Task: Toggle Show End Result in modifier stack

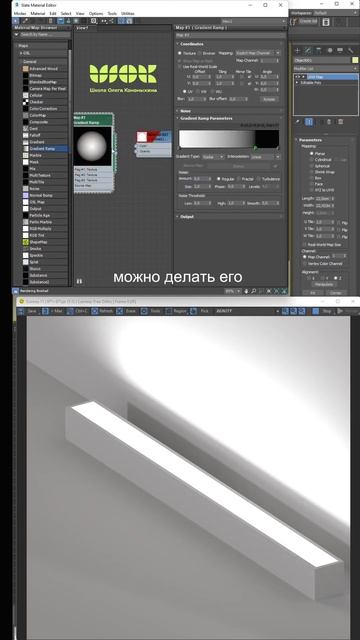Action: point(309,122)
